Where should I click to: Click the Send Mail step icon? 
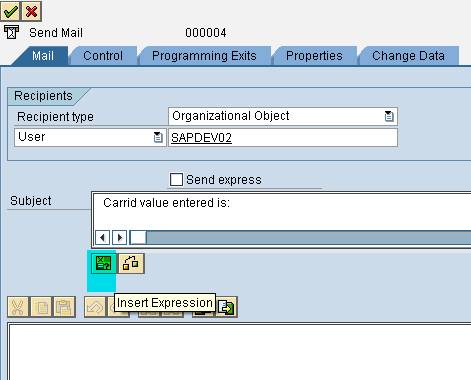12,33
